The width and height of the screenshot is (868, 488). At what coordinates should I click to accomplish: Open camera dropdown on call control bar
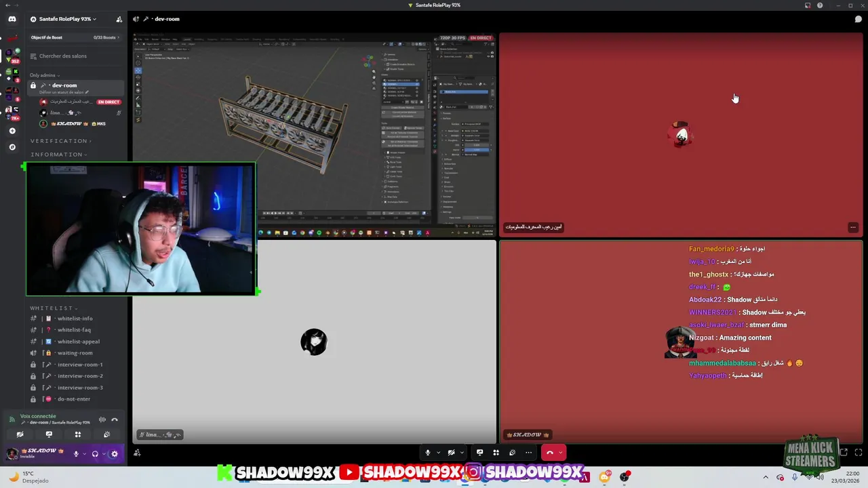pos(462,452)
